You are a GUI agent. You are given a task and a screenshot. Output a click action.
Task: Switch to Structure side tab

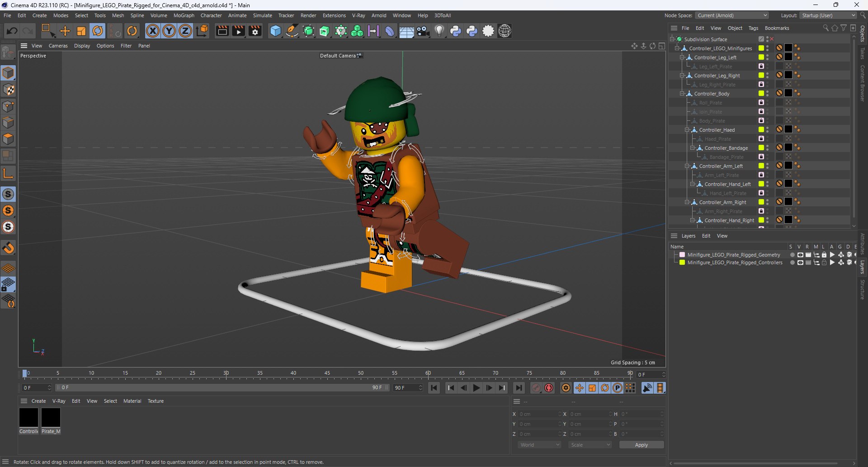coord(863,290)
